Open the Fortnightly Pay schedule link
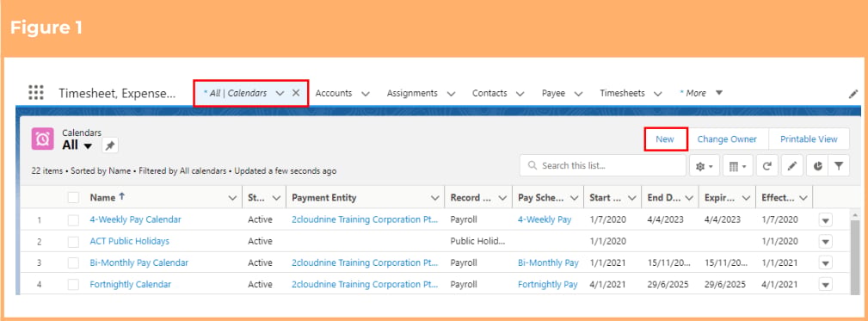Screen dimensions: 868x321 (547, 284)
